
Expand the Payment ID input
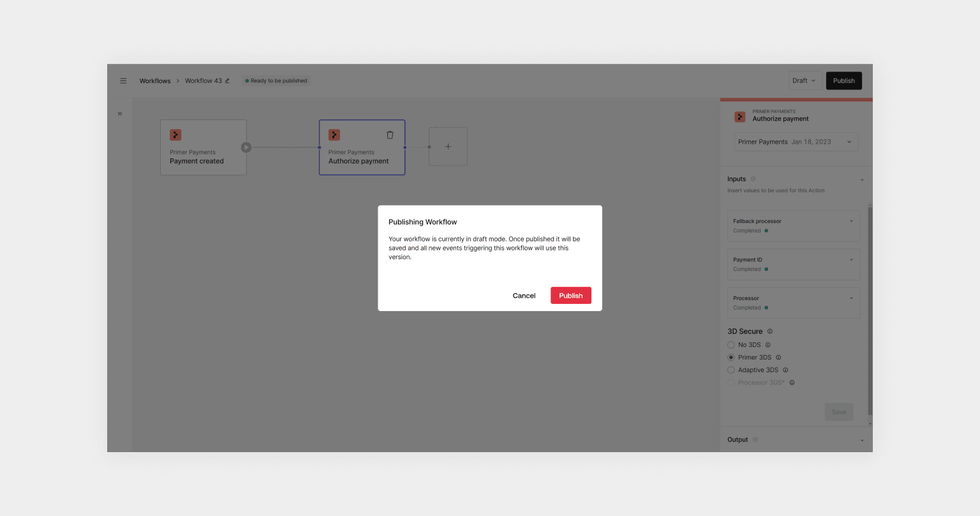pyautogui.click(x=794, y=264)
